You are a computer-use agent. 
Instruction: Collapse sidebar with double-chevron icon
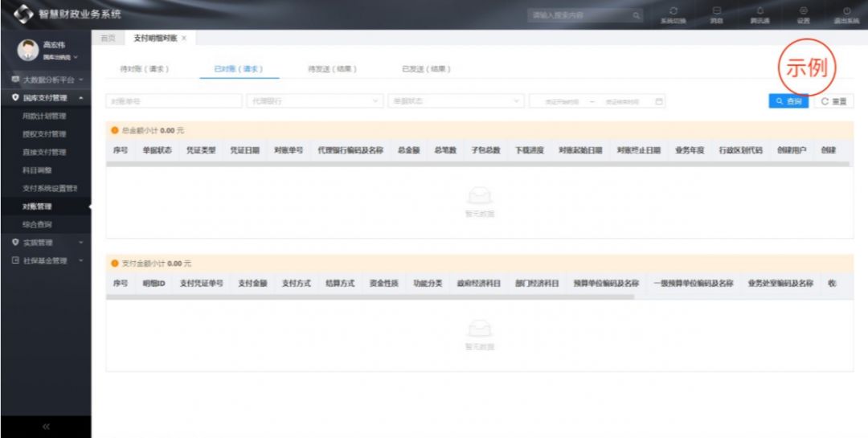click(46, 427)
